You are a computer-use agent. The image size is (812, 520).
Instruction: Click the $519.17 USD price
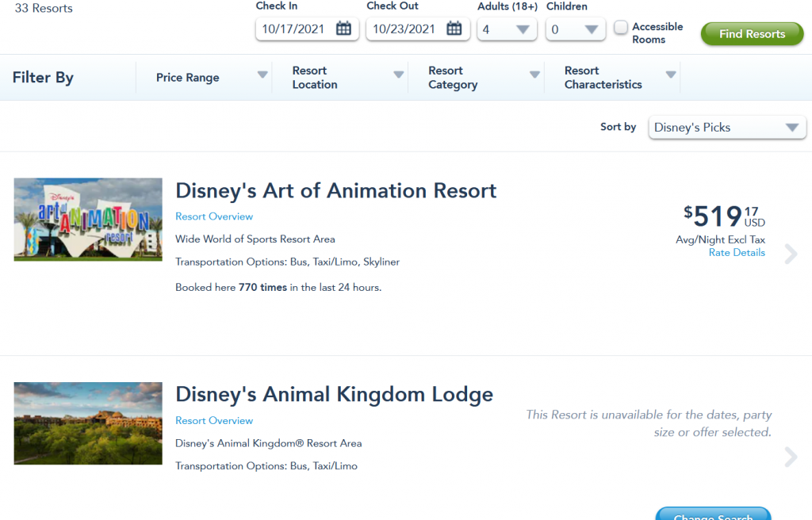click(x=724, y=216)
